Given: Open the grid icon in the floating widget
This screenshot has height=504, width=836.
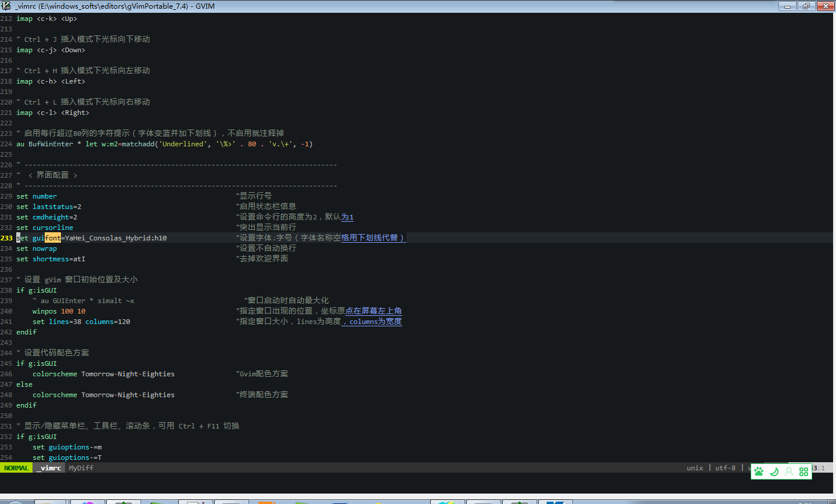Looking at the screenshot, I should point(803,471).
